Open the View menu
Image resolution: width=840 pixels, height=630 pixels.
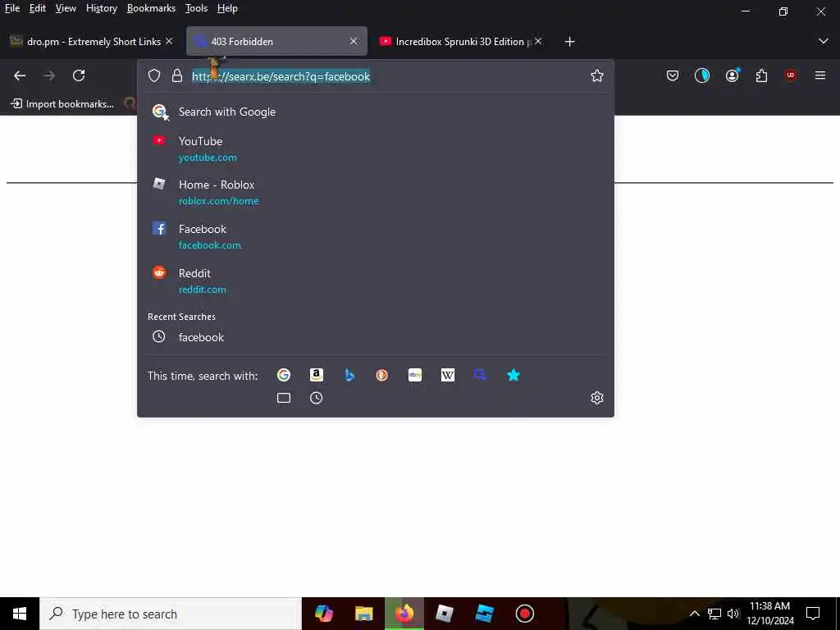click(x=66, y=8)
